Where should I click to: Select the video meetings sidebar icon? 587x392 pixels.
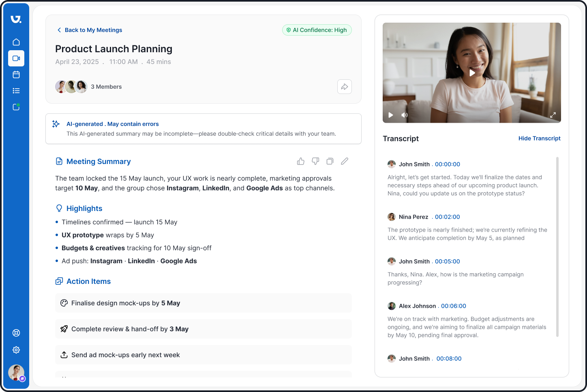[x=16, y=58]
